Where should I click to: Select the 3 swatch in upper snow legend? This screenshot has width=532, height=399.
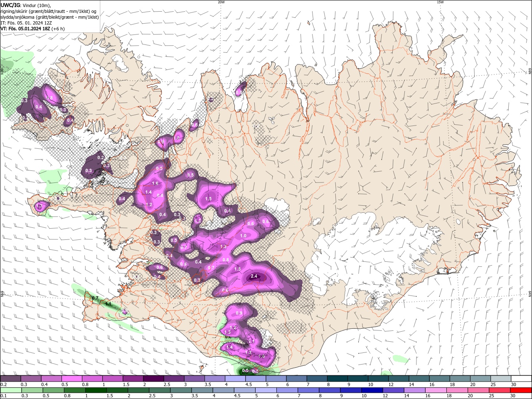click(x=195, y=379)
